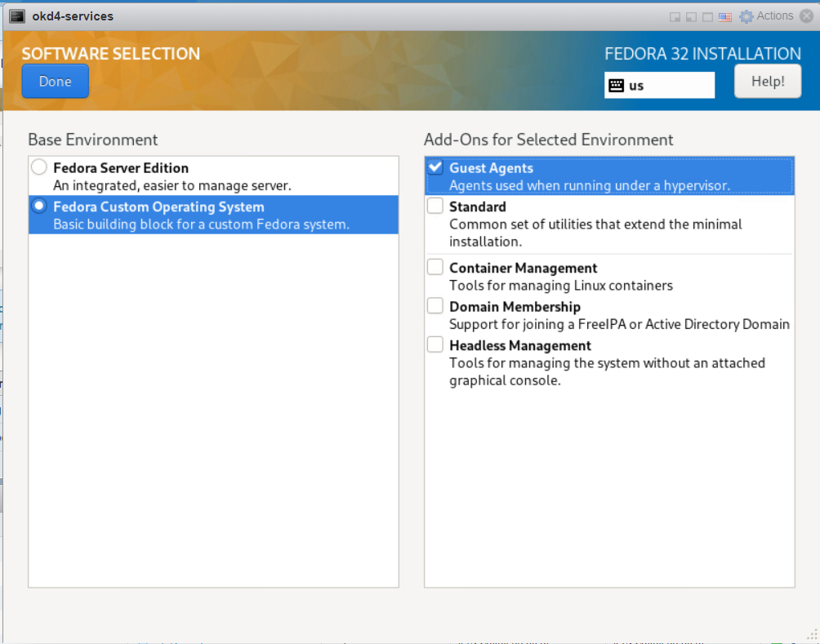This screenshot has height=644, width=820.
Task: Click the us keyboard layout indicator
Action: pos(659,85)
